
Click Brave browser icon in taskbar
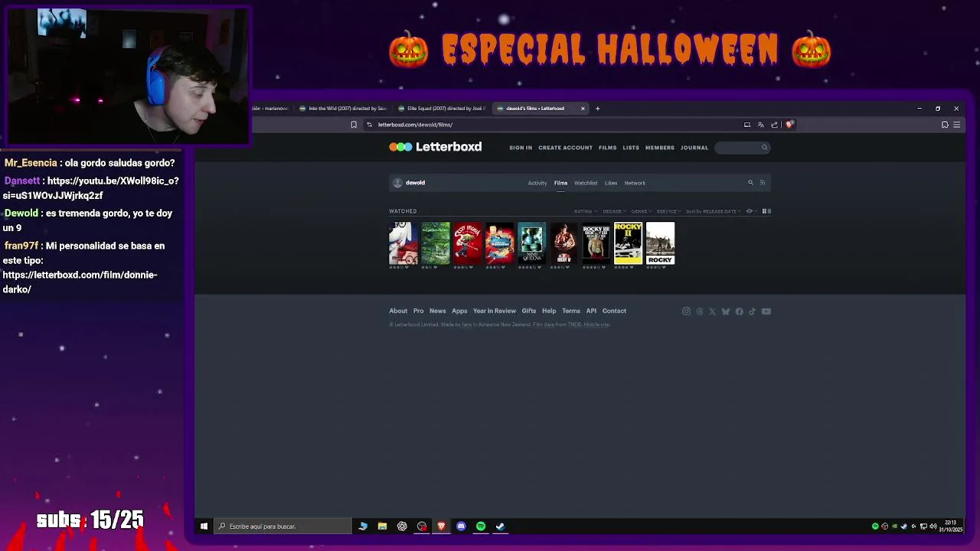coord(441,527)
